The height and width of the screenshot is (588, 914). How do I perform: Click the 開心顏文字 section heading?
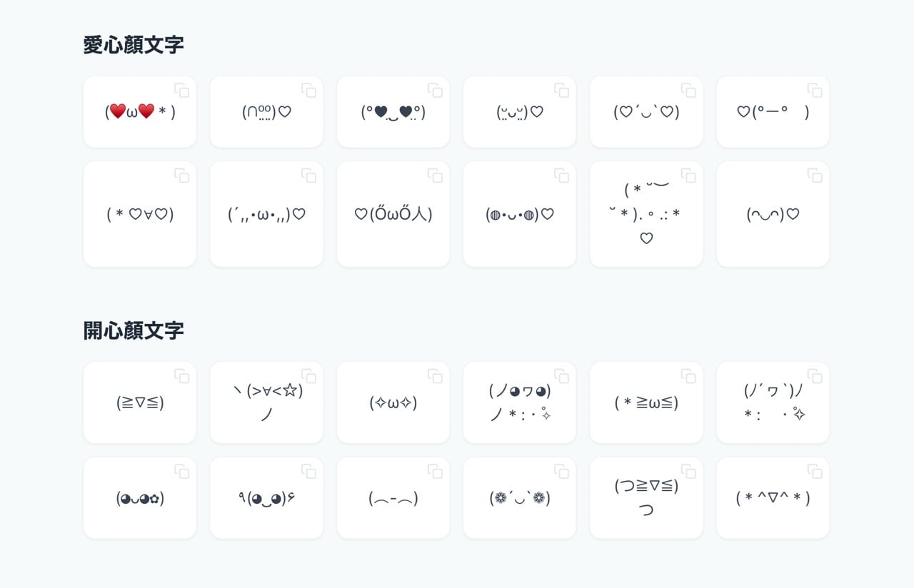coord(134,330)
